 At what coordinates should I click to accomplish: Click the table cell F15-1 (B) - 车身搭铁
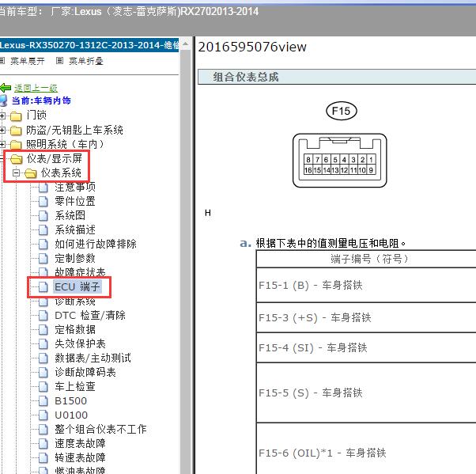(x=366, y=285)
